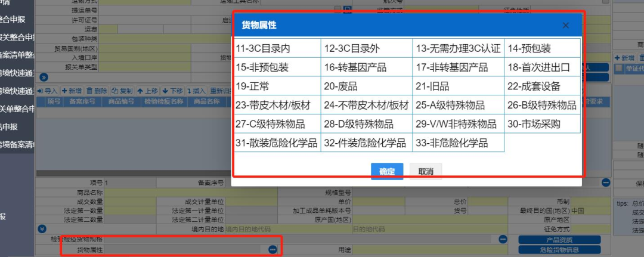Click the 插入 insert icon button
This screenshot has width=644, height=257.
click(196, 91)
